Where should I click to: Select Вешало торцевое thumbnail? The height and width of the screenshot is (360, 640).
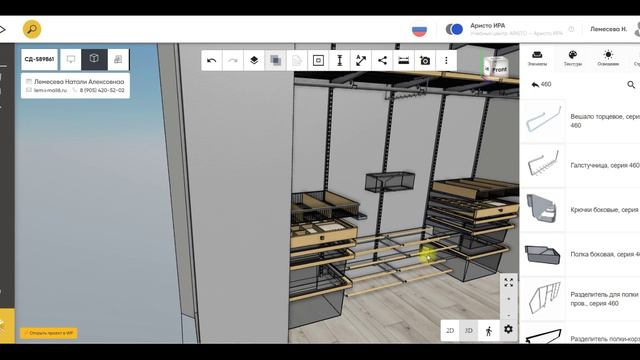543,121
